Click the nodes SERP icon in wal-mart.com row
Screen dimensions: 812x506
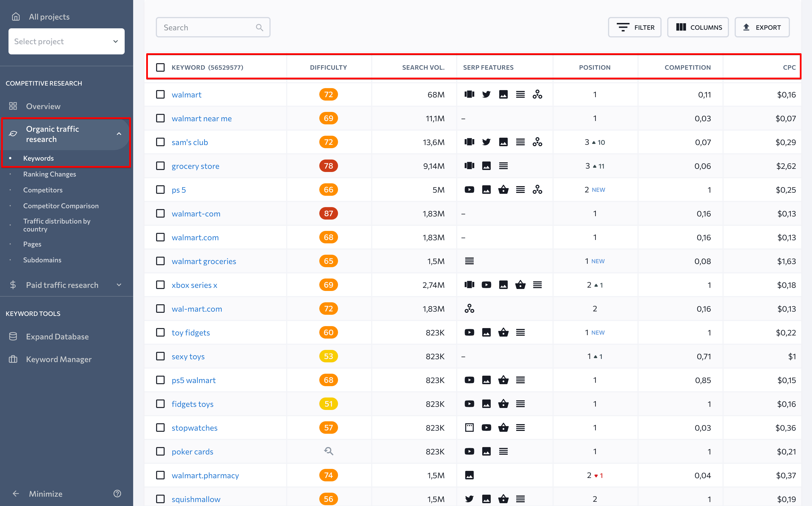(x=469, y=309)
